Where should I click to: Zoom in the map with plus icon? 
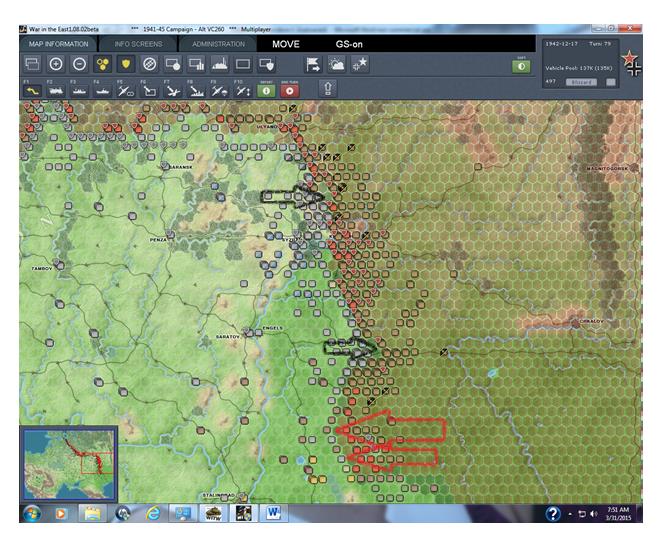point(56,64)
